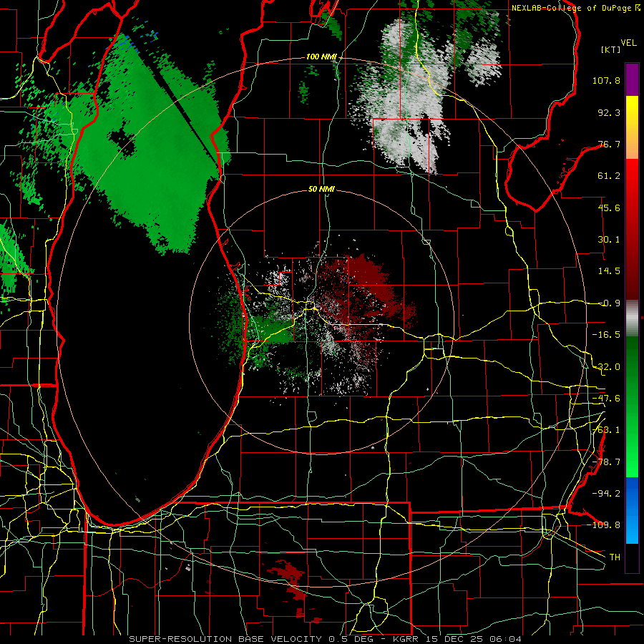The height and width of the screenshot is (644, 644).
Task: Select the -78.7 scale value
Action: pyautogui.click(x=606, y=462)
